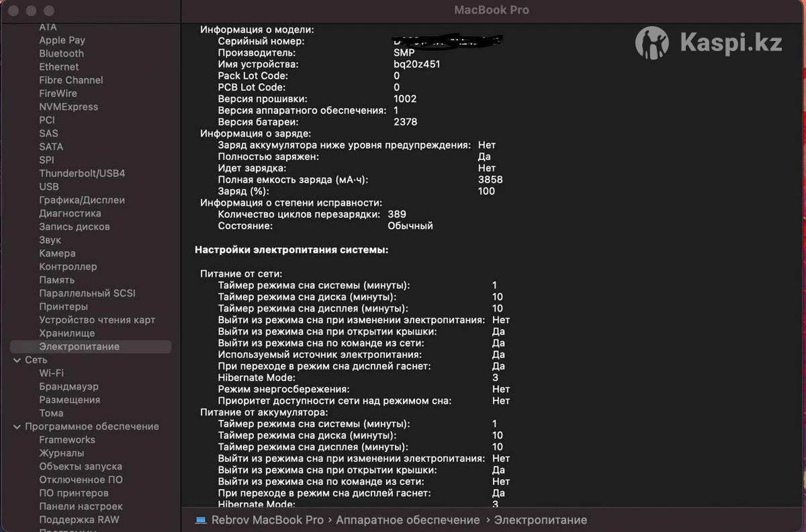Select Bluetooth in hardware list

[61, 54]
